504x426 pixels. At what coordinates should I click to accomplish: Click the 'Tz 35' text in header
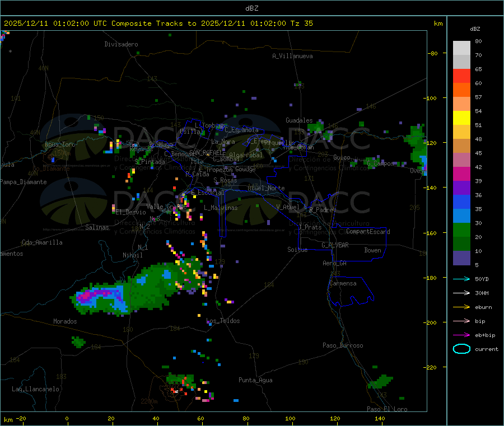pos(301,24)
